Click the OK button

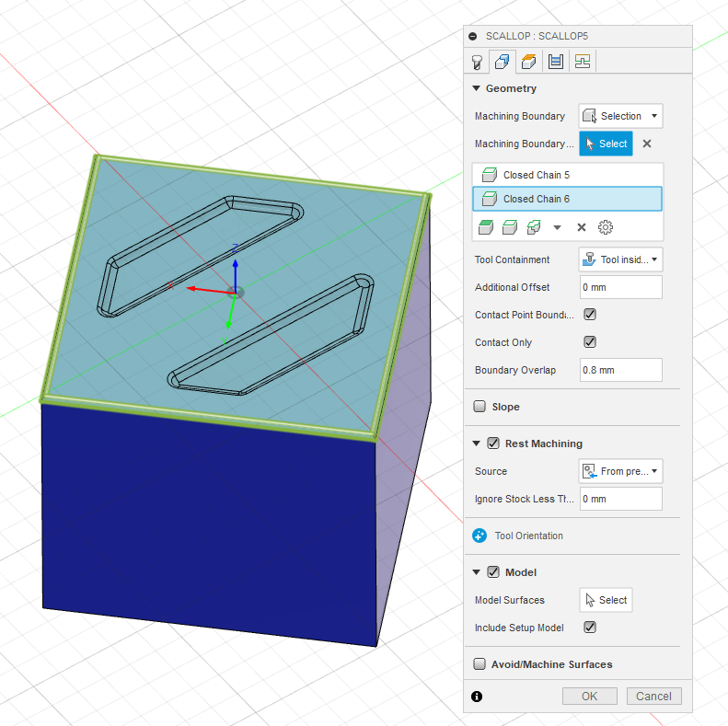[x=589, y=697]
